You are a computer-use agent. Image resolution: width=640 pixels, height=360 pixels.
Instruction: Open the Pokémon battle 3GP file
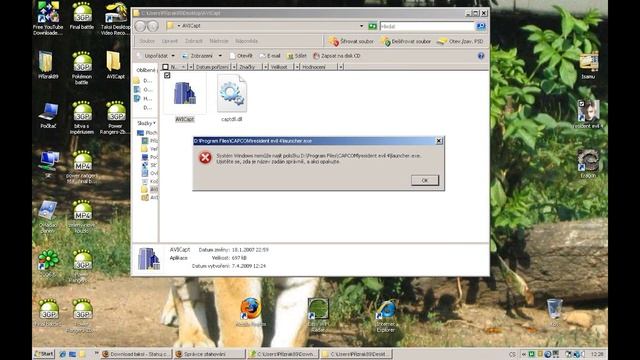coord(82,68)
